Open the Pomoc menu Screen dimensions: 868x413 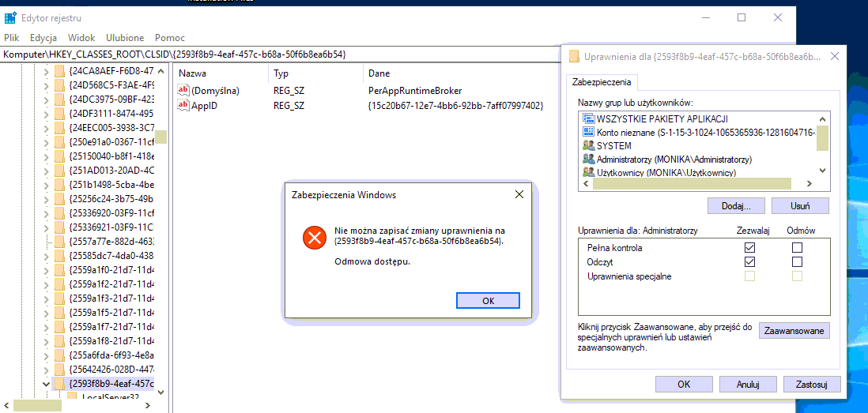[170, 38]
